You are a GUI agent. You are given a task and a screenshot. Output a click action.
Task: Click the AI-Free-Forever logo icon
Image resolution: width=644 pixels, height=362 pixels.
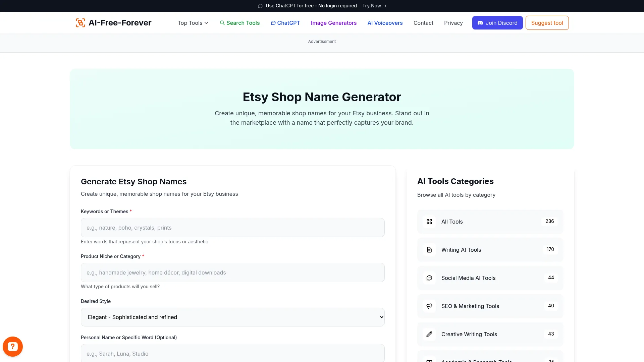tap(80, 22)
